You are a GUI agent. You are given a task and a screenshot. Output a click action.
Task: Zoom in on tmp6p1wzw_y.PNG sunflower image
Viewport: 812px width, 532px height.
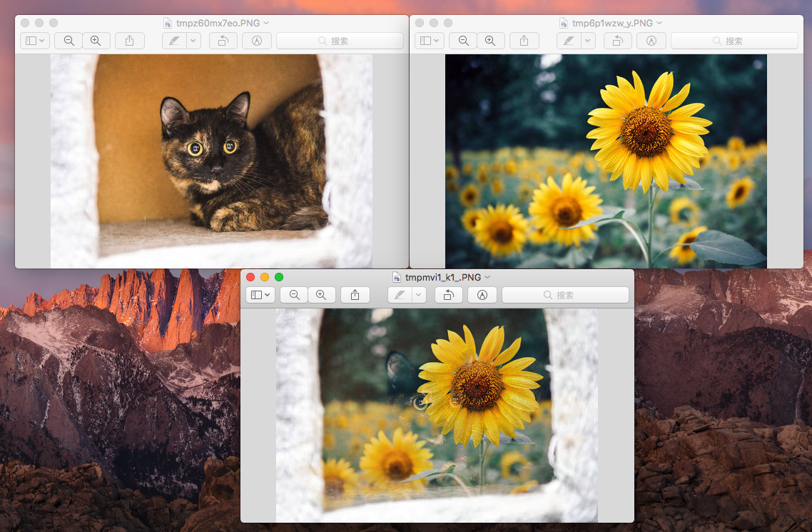(x=490, y=41)
